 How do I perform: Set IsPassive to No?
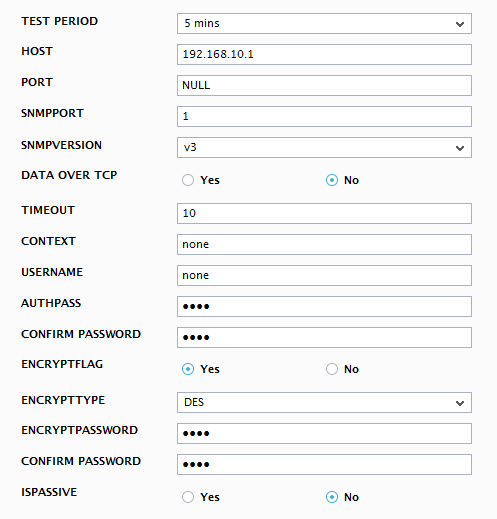coord(332,497)
